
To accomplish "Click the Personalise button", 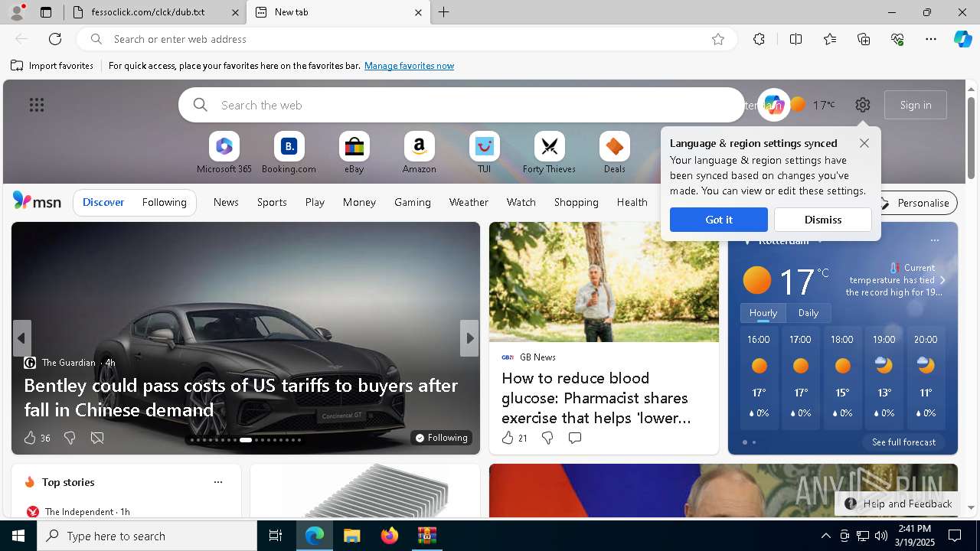I will [x=914, y=203].
